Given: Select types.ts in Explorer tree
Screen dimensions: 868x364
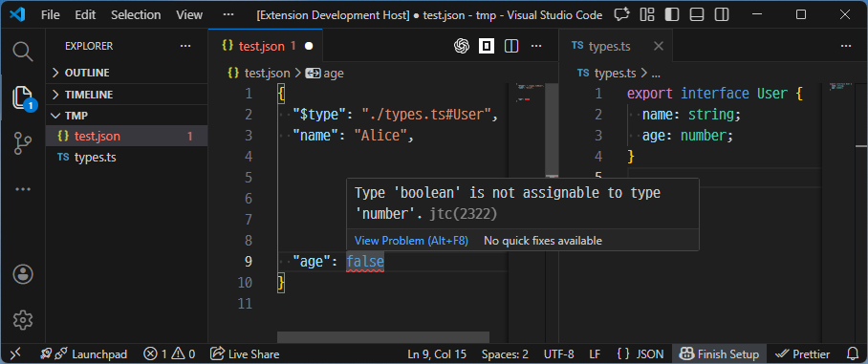Looking at the screenshot, I should point(127,158).
